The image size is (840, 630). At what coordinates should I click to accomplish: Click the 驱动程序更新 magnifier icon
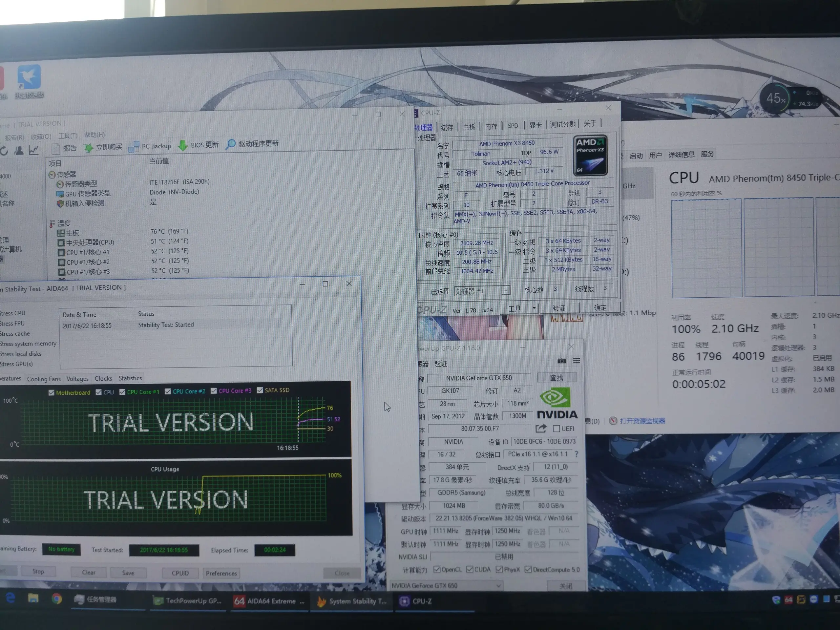230,144
